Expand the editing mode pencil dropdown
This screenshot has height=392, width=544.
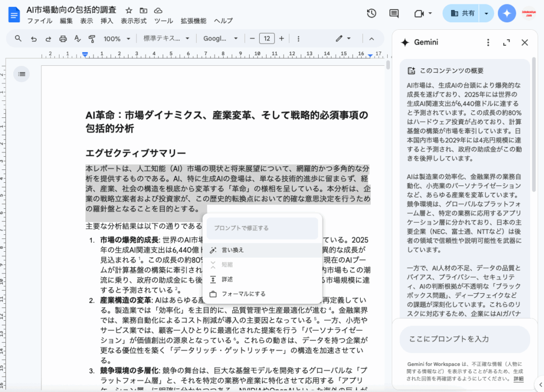tap(343, 38)
